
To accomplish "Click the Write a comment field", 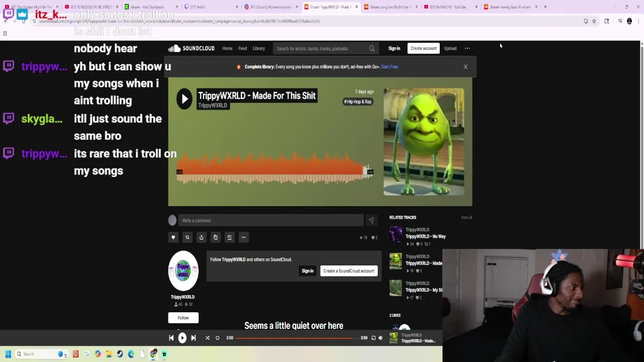I will pyautogui.click(x=271, y=220).
